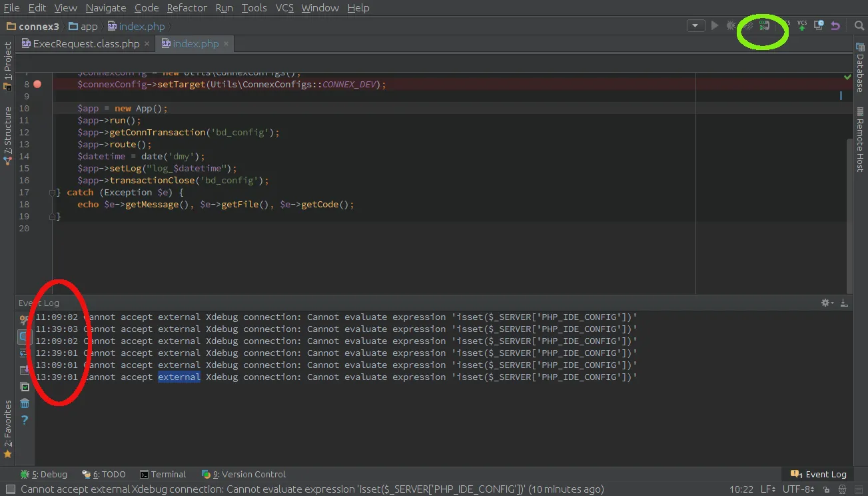Close the ExecRequest.class.php tab
Image resolution: width=868 pixels, height=496 pixels.
pyautogui.click(x=147, y=44)
